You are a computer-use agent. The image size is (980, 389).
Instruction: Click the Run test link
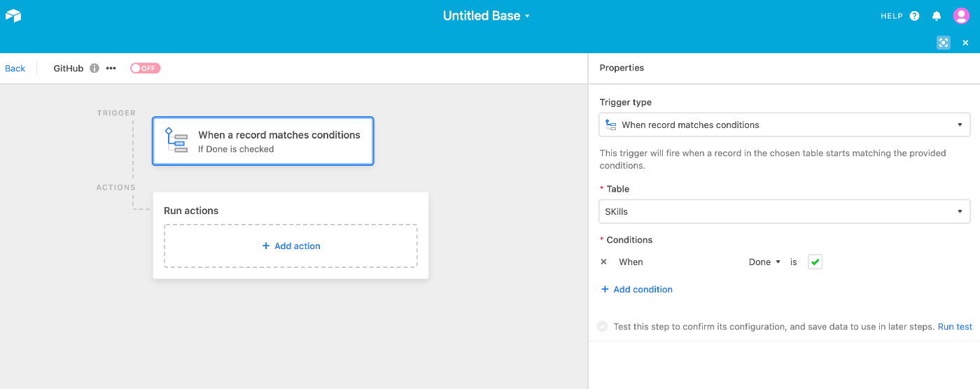click(955, 327)
